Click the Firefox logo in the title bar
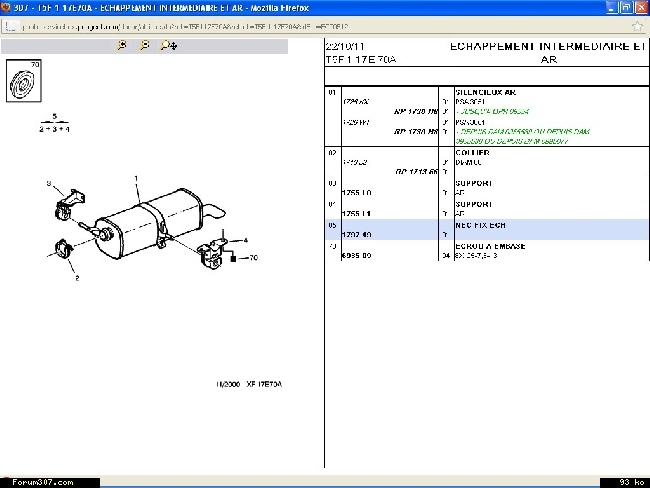 point(6,7)
